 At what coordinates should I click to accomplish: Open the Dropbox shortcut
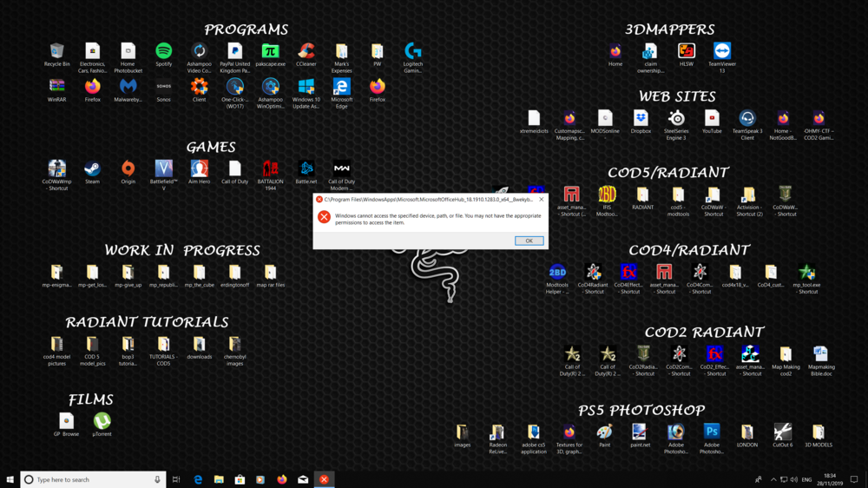coord(641,118)
